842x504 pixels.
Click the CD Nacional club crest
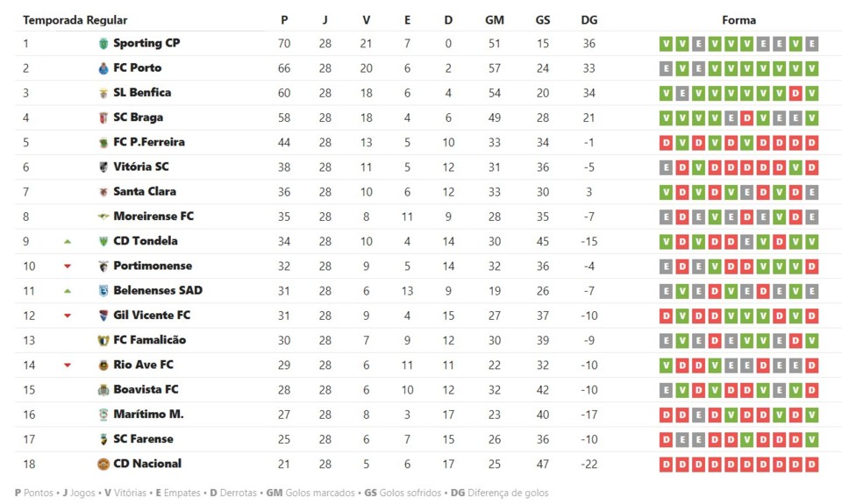point(103,464)
